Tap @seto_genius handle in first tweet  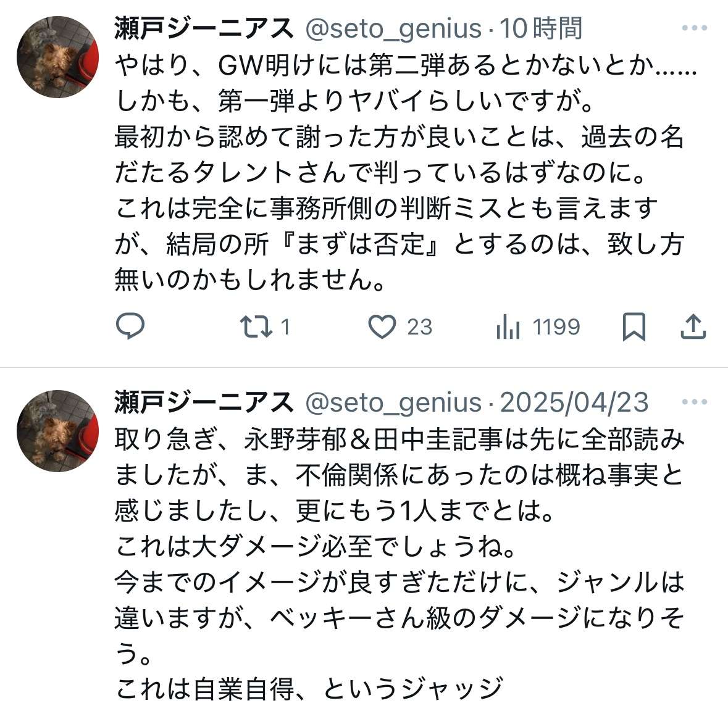click(x=393, y=28)
